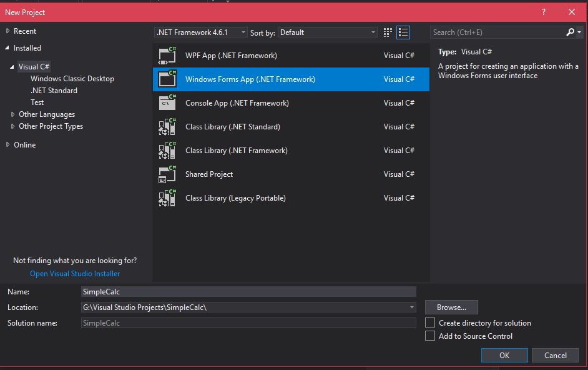This screenshot has width=588, height=370.
Task: Click the Class Library (.NET Standard) icon
Action: [x=167, y=127]
